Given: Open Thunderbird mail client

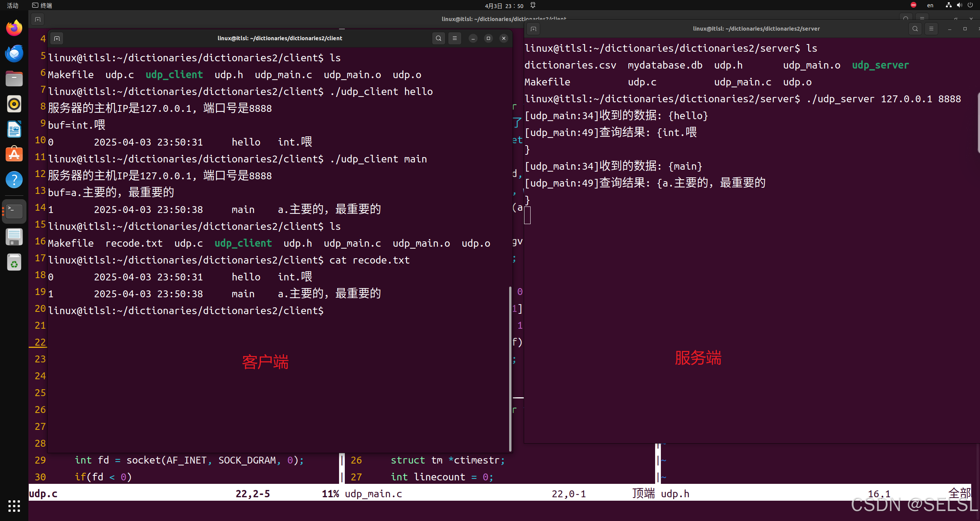Looking at the screenshot, I should click(x=14, y=54).
